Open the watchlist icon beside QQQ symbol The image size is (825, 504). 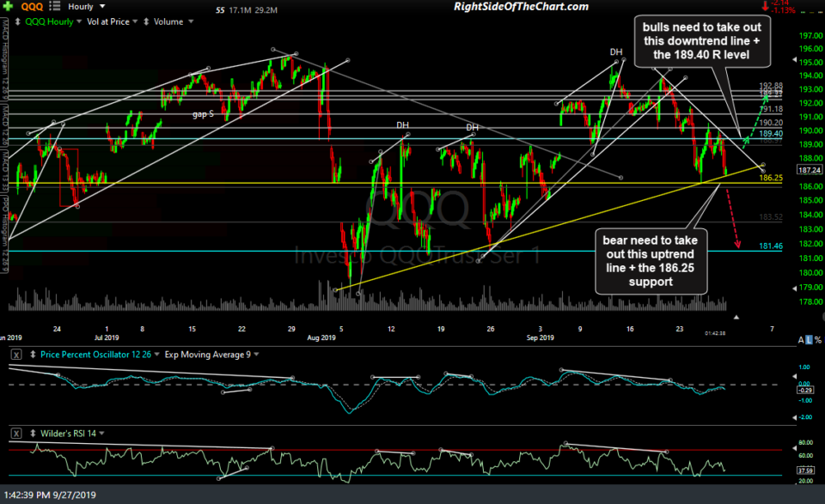pyautogui.click(x=53, y=6)
